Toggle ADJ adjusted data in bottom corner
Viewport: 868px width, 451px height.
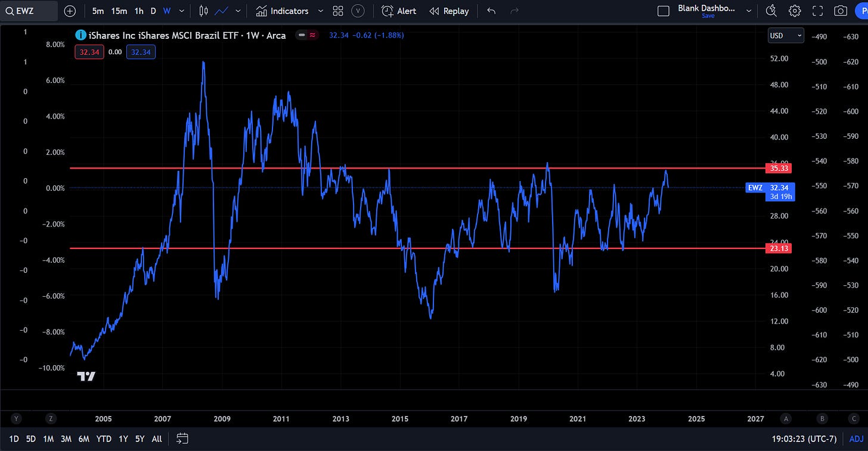click(x=856, y=439)
